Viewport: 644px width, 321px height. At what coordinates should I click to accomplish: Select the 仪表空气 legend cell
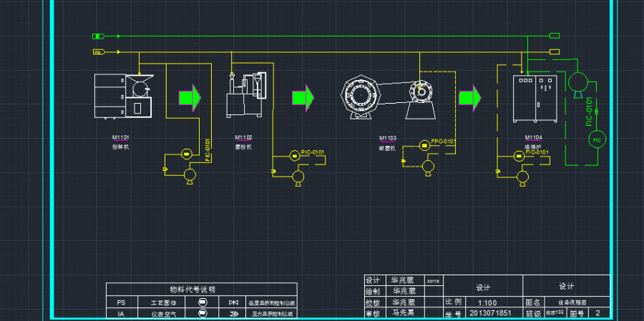coord(162,314)
